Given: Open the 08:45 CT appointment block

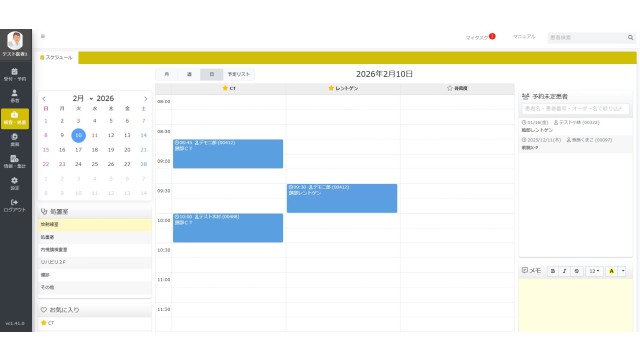Looking at the screenshot, I should click(228, 154).
